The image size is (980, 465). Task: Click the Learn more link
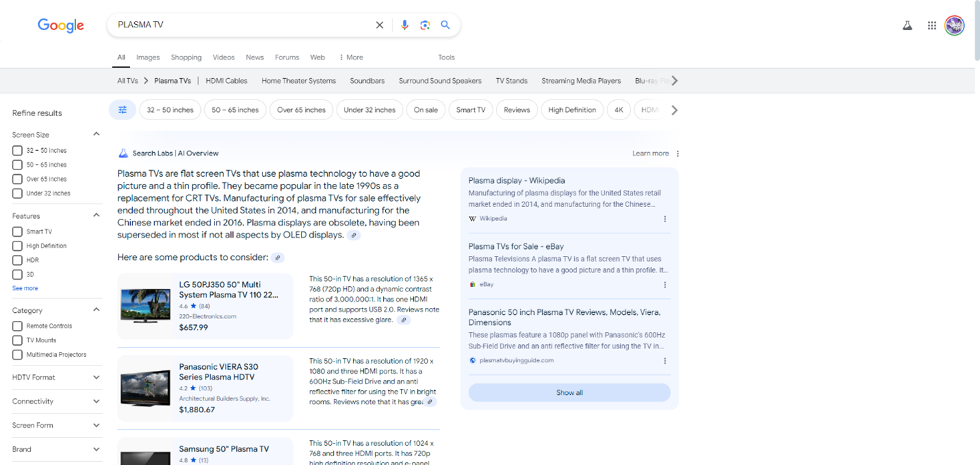(x=650, y=154)
